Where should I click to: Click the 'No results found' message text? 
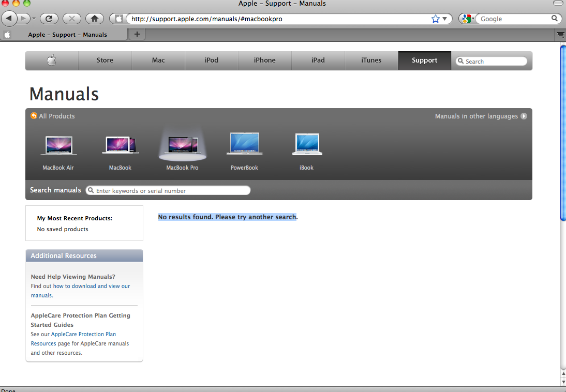[x=228, y=217]
